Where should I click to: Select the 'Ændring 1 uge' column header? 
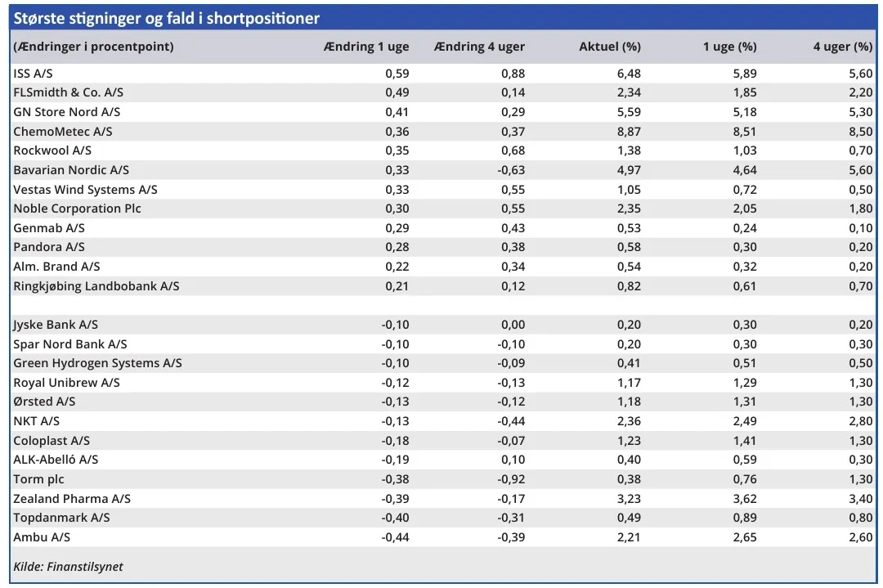[366, 47]
